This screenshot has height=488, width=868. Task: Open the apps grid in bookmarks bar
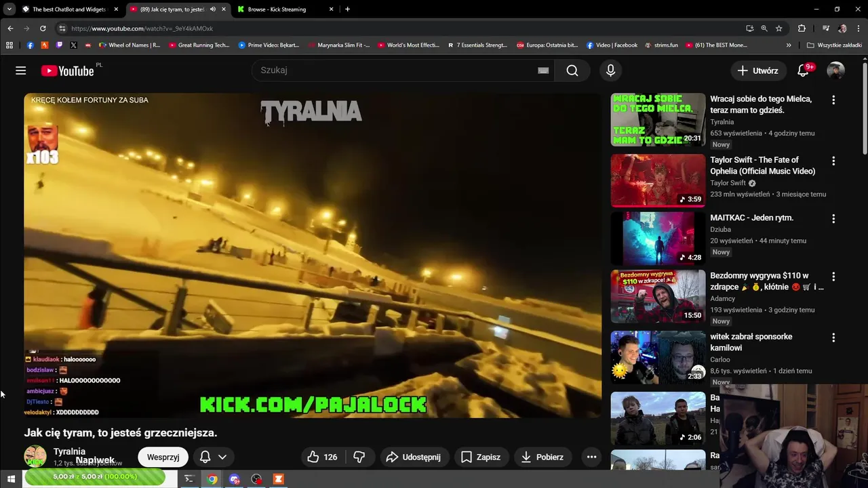(x=9, y=45)
